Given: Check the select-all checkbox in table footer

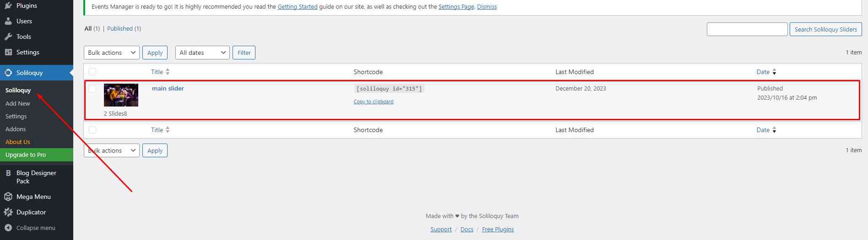Looking at the screenshot, I should [x=92, y=130].
